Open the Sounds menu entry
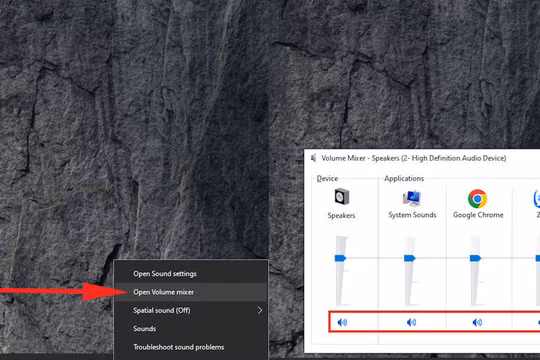540x360 pixels. pyautogui.click(x=191, y=329)
